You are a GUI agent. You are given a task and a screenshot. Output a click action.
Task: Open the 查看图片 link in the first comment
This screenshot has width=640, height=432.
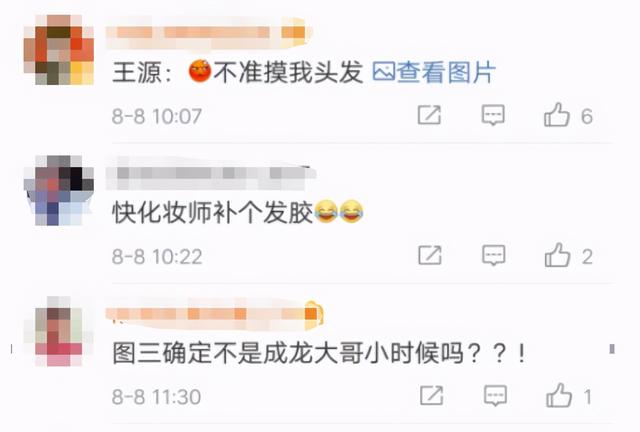coord(434,72)
